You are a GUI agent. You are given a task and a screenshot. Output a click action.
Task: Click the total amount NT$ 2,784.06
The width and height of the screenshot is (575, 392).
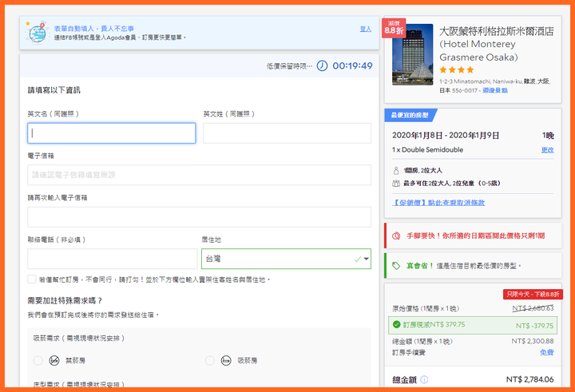(x=530, y=379)
